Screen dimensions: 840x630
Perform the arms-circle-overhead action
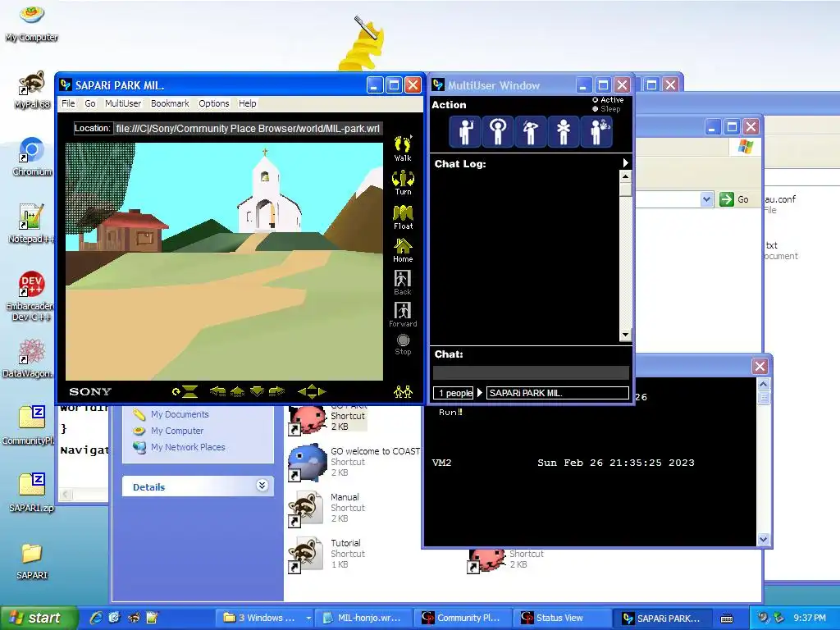point(498,131)
